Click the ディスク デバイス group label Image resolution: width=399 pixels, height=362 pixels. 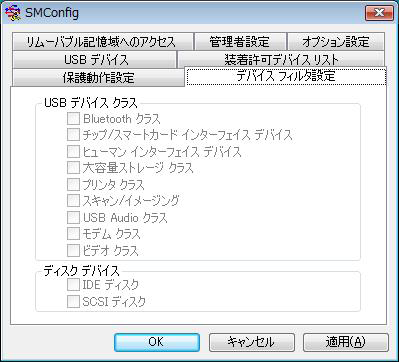point(82,271)
